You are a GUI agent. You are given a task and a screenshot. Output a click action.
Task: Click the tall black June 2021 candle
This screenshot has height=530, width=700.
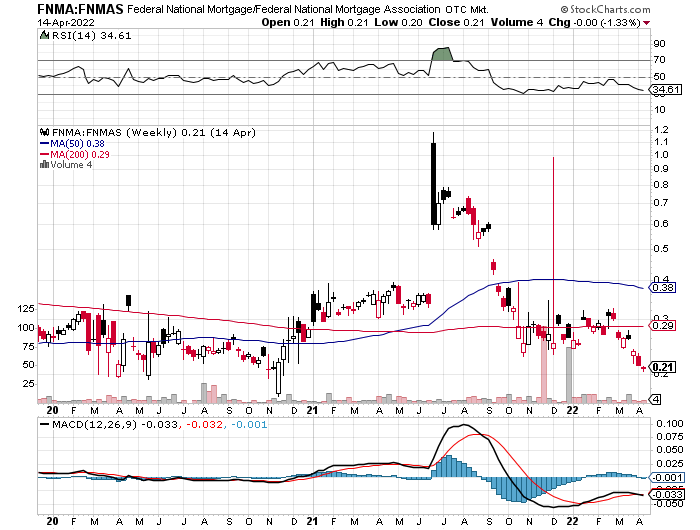(x=433, y=183)
